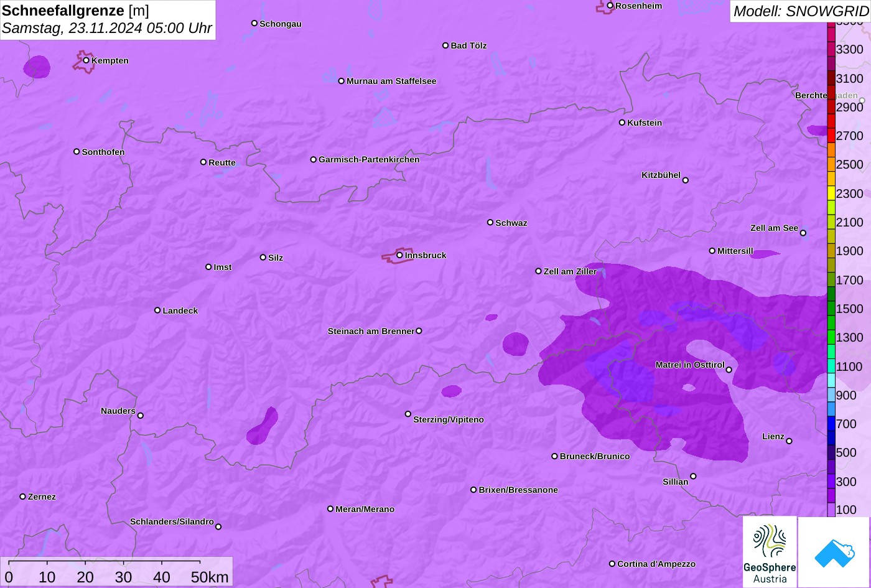Click the Meran/Merano label
The width and height of the screenshot is (871, 588).
(x=365, y=509)
